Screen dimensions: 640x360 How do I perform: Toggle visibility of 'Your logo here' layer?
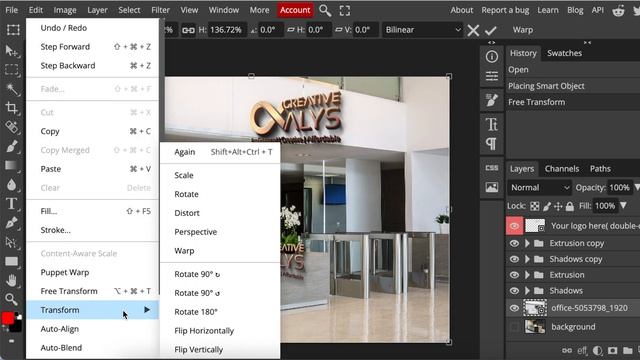(514, 226)
